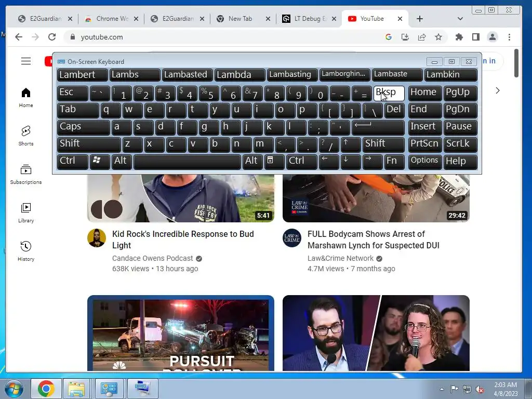Click the right arrow key on keyboard
532x399 pixels.
pyautogui.click(x=373, y=162)
